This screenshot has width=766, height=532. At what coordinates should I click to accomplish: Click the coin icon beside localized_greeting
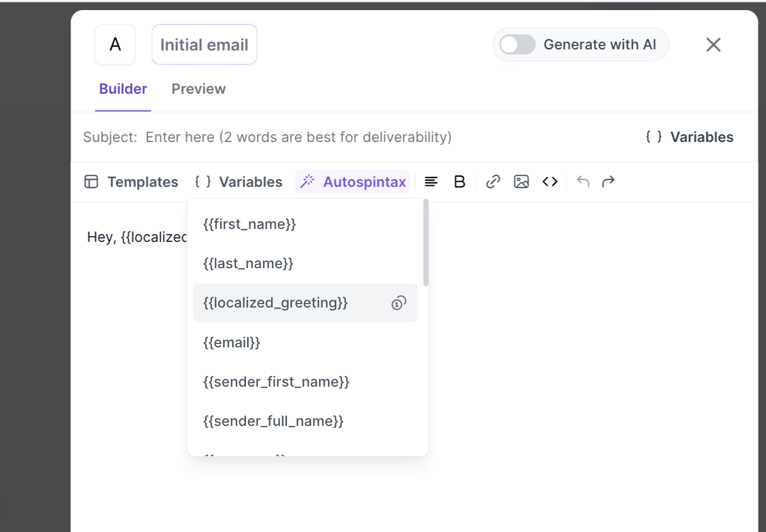(x=399, y=303)
